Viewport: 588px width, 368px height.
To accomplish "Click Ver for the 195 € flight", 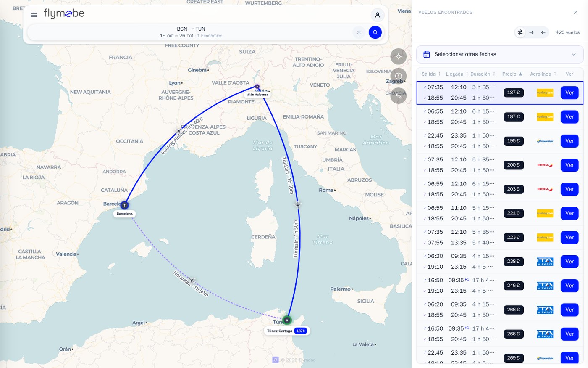I will 570,141.
